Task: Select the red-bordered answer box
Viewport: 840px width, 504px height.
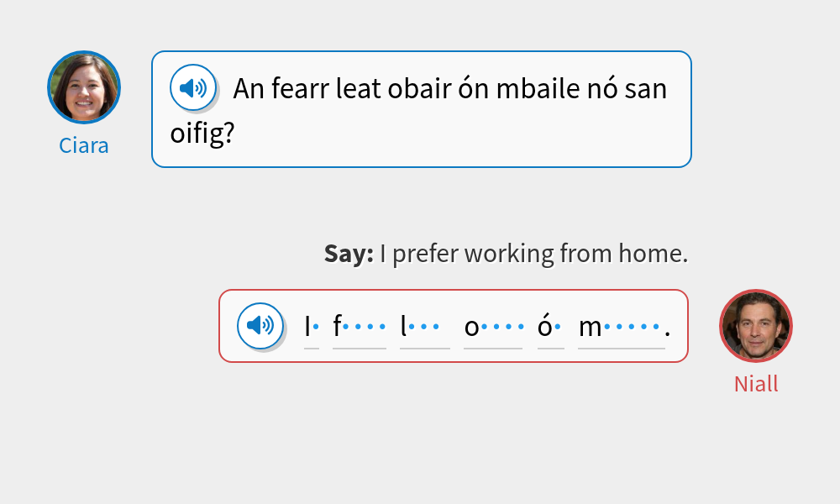Action: pyautogui.click(x=454, y=326)
